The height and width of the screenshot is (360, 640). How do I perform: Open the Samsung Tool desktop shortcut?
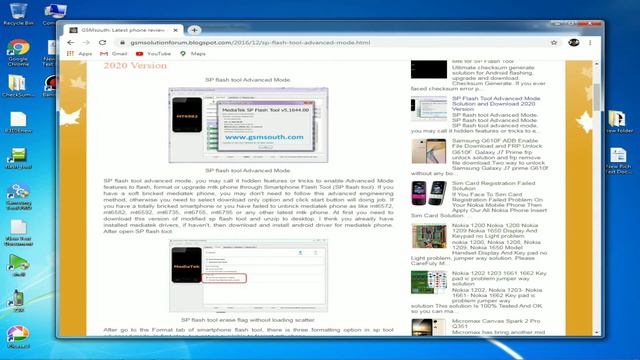coord(18,197)
